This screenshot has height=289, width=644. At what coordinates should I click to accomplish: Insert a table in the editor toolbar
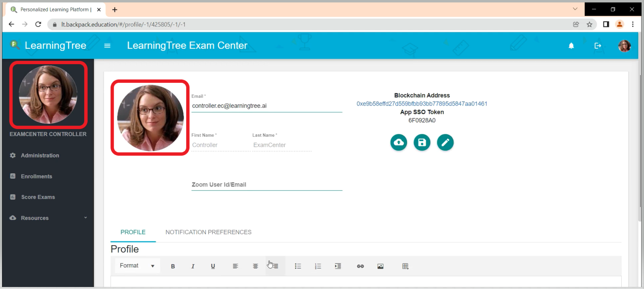coord(405,266)
